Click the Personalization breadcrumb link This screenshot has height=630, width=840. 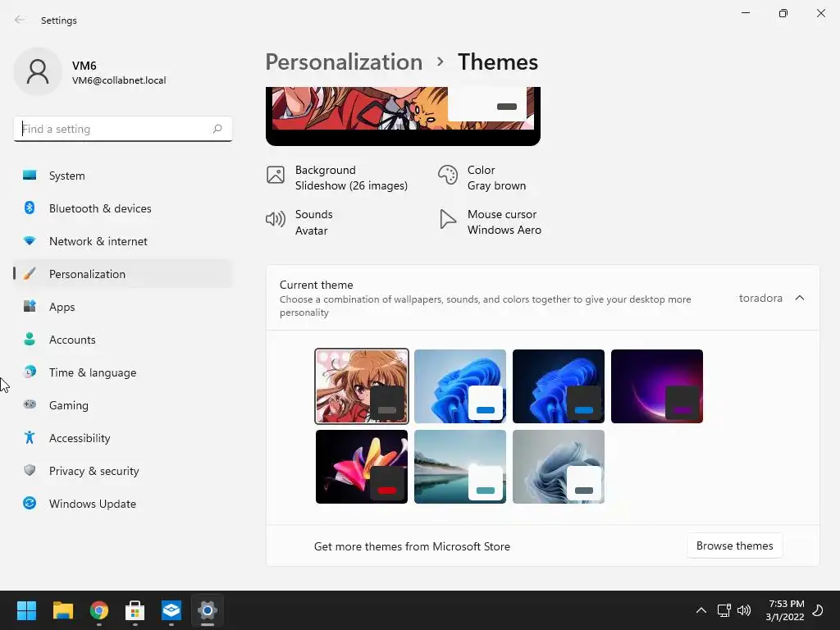pos(344,62)
